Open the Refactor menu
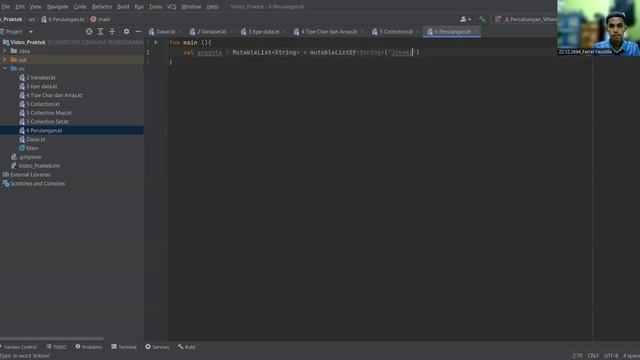Screen dimensions: 640x360 tap(102, 7)
